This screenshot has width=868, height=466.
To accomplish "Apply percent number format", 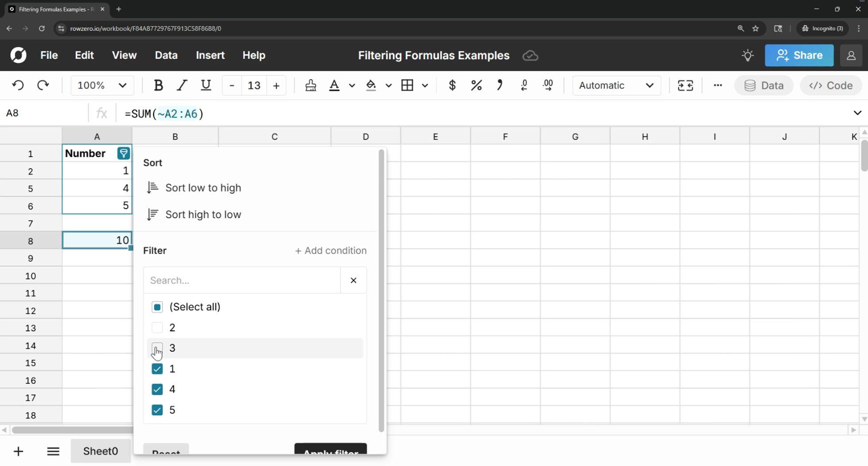I will 476,85.
